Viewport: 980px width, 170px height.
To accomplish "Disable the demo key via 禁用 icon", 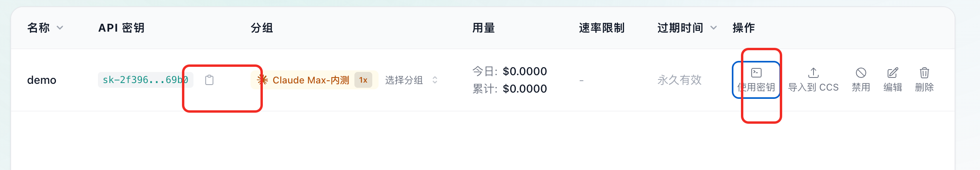I will click(861, 73).
